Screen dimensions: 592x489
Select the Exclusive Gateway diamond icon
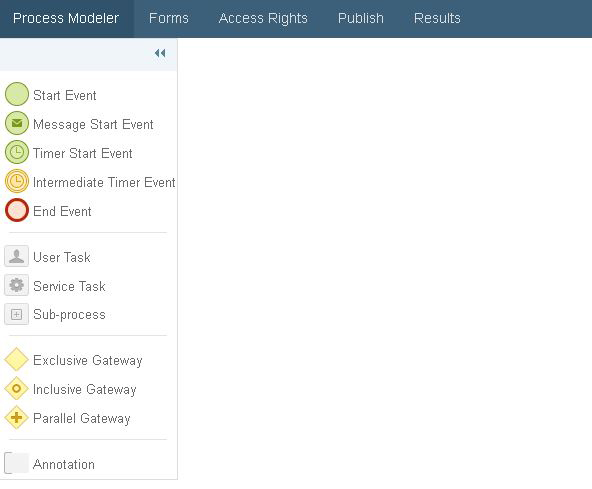click(x=17, y=359)
